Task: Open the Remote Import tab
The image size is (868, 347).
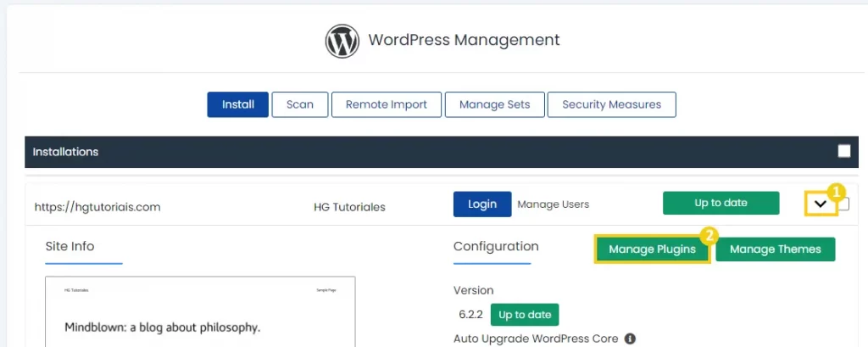Action: click(x=387, y=104)
